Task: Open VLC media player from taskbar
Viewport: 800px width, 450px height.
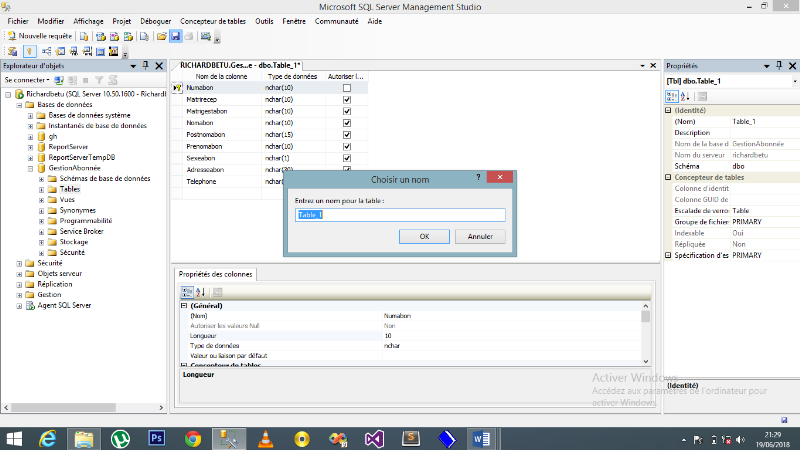Action: pos(265,439)
